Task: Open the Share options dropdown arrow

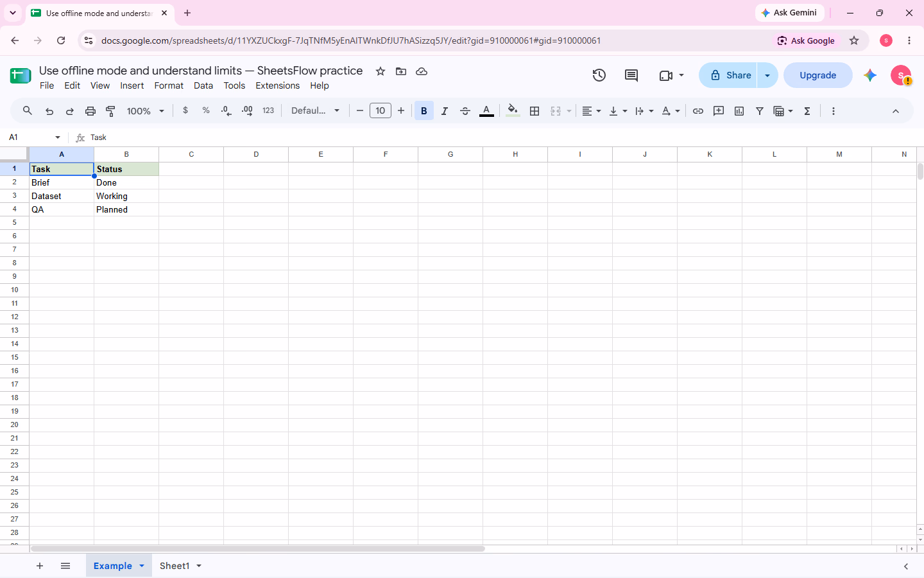Action: point(767,75)
